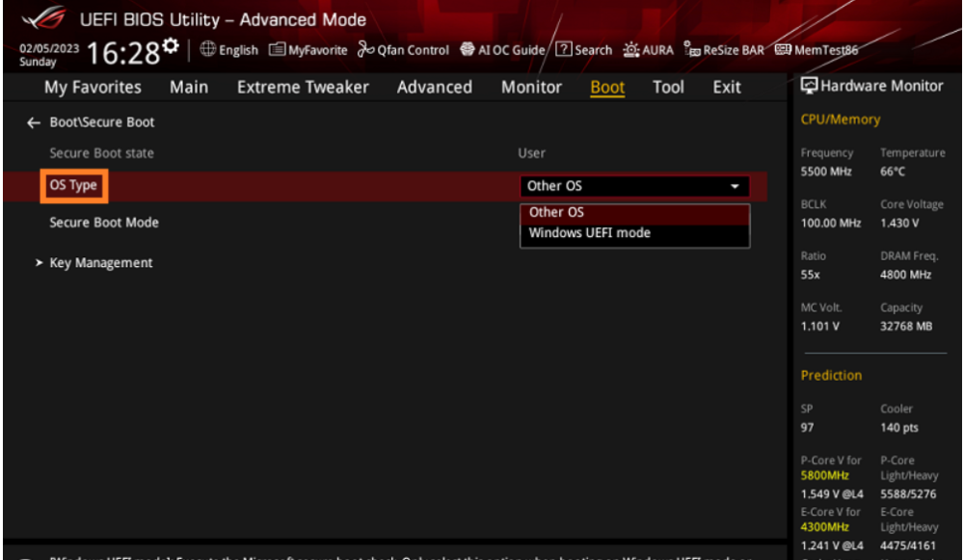Open the clock settings gear icon
Screen dimensions: 964x560
click(x=171, y=46)
